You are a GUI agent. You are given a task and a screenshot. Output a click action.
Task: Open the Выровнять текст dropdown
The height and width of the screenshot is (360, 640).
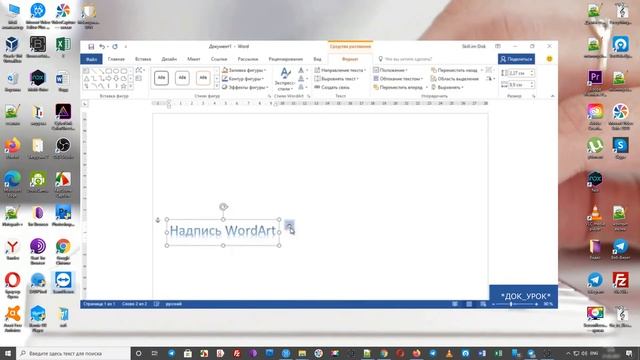pyautogui.click(x=337, y=78)
